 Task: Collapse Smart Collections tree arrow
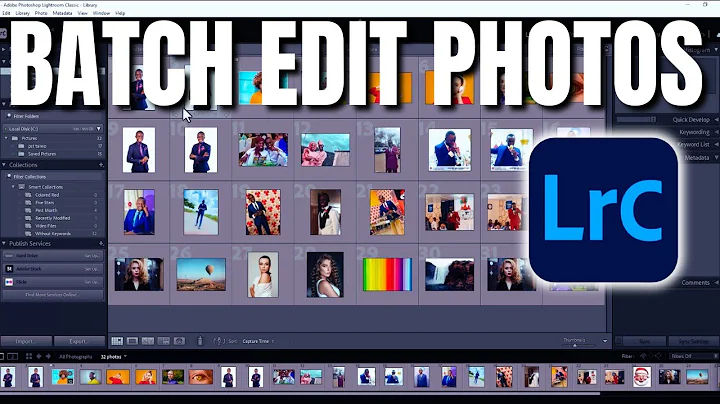click(13, 187)
